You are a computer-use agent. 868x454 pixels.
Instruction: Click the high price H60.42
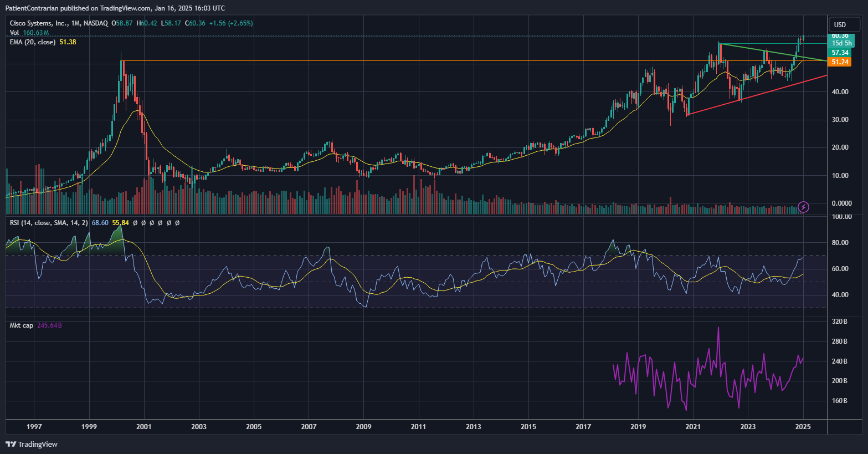click(147, 23)
